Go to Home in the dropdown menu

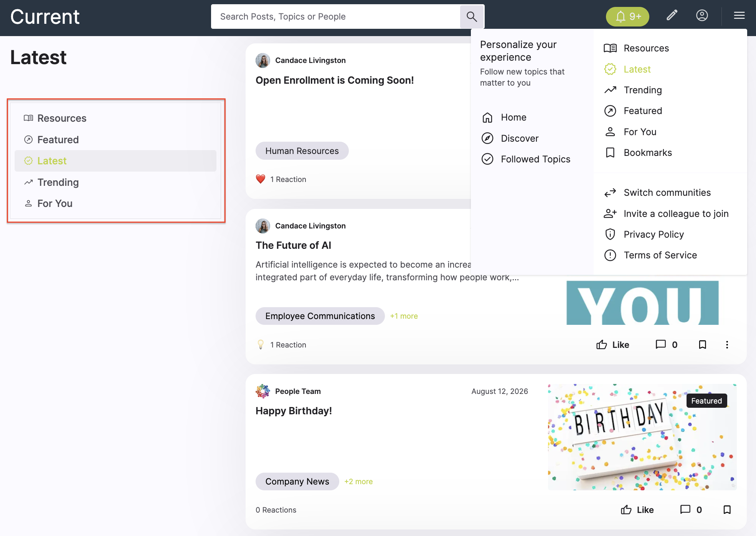coord(513,117)
